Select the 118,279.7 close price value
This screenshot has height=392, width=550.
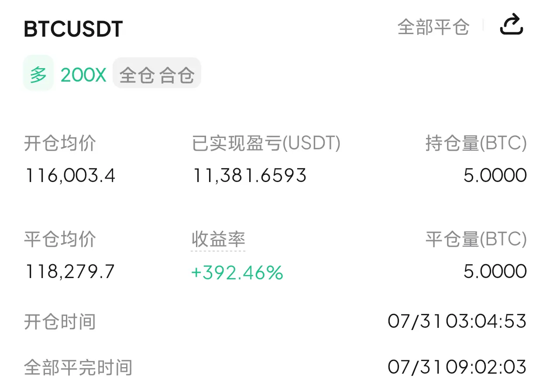point(69,272)
